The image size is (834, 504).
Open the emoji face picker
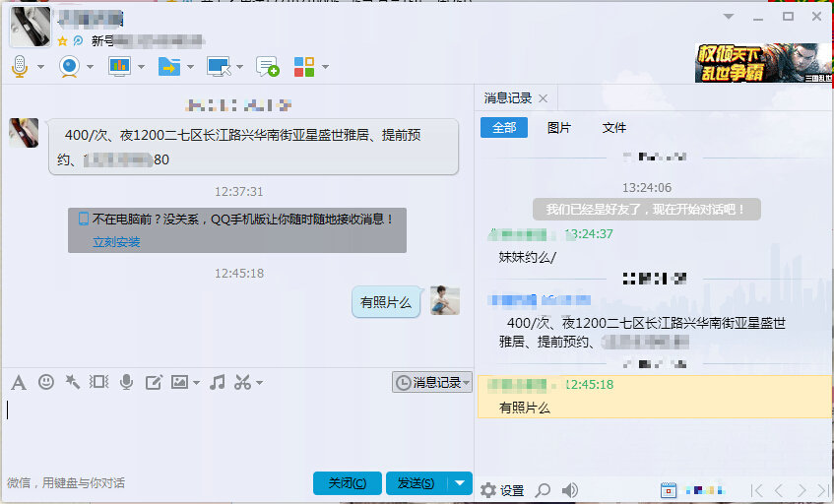pos(45,382)
